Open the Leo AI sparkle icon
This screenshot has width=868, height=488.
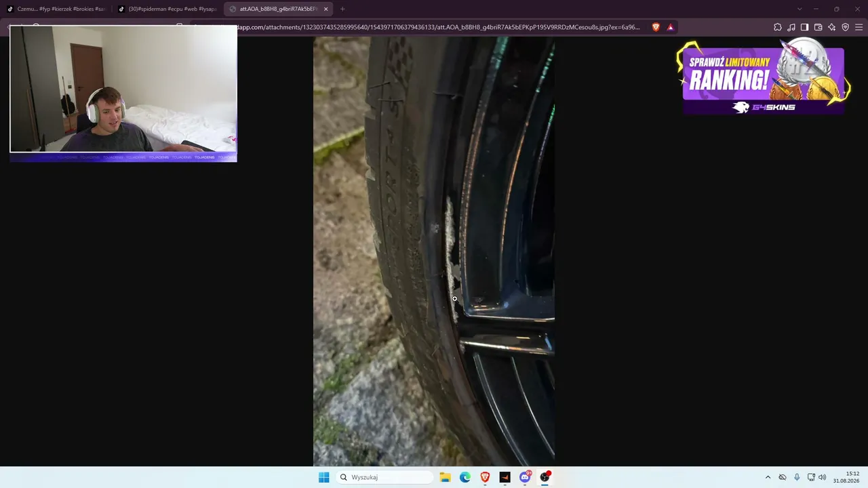pyautogui.click(x=832, y=27)
